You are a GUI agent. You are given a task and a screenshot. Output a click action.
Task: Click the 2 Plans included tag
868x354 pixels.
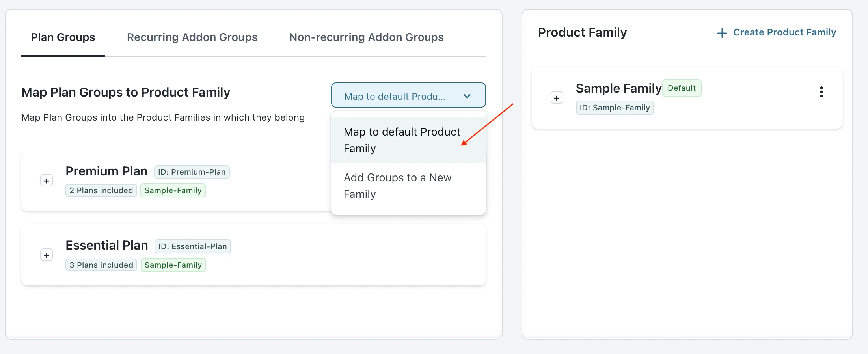[x=101, y=190]
